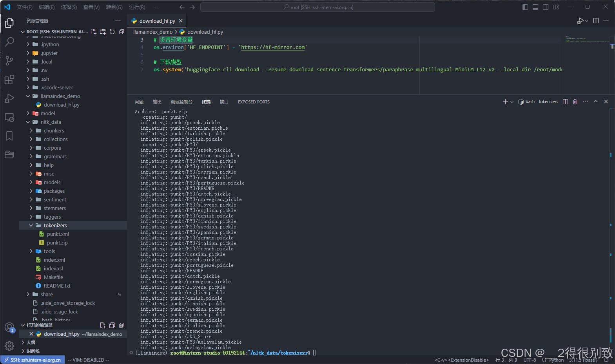The width and height of the screenshot is (615, 364).
Task: Kill terminal with trash icon
Action: pos(575,101)
